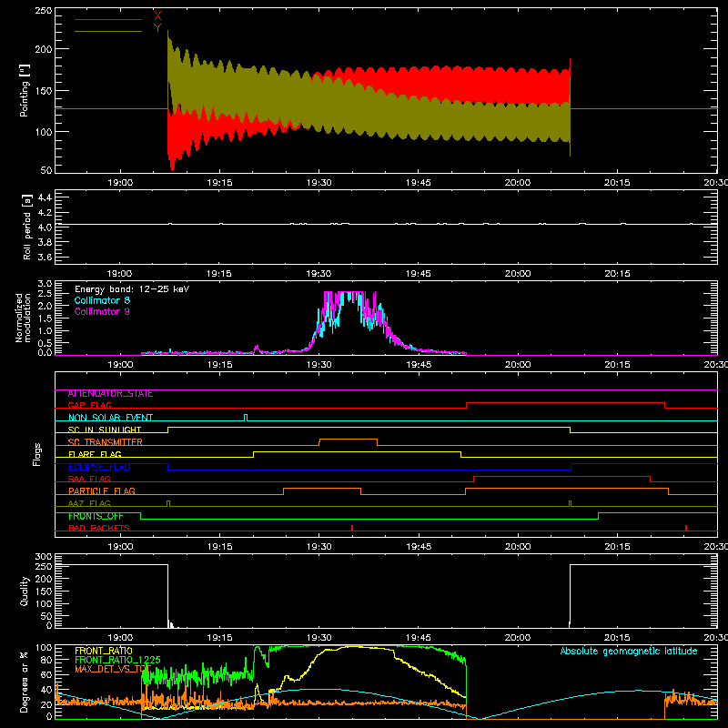Click the '4.2' roll period tick label
728x728 pixels.
(45, 213)
